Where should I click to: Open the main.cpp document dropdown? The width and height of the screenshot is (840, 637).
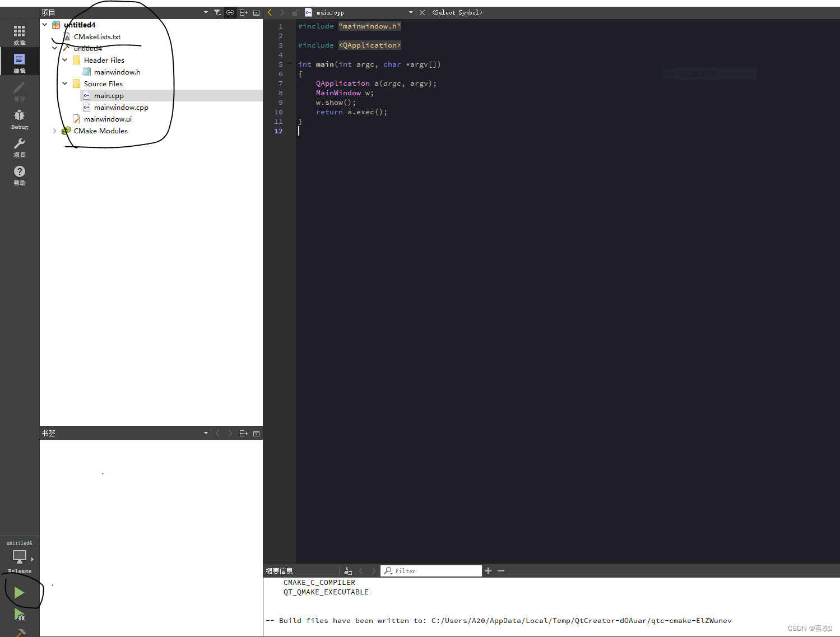[x=411, y=12]
